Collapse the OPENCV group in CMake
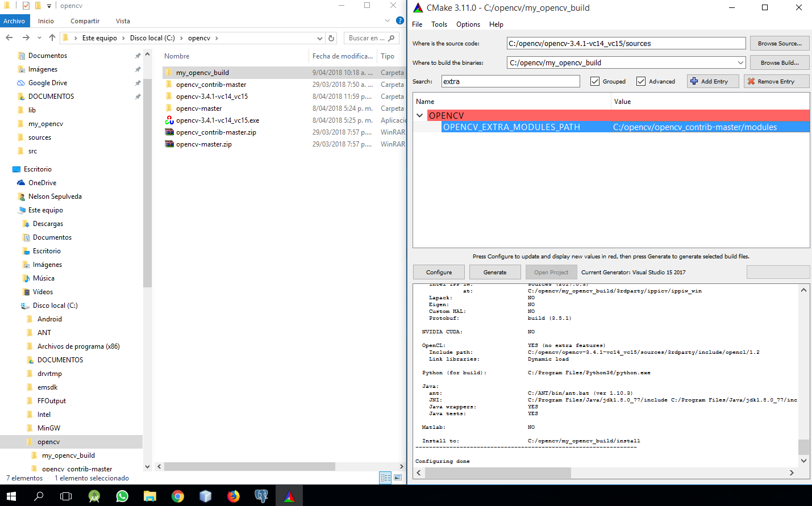 coord(420,115)
